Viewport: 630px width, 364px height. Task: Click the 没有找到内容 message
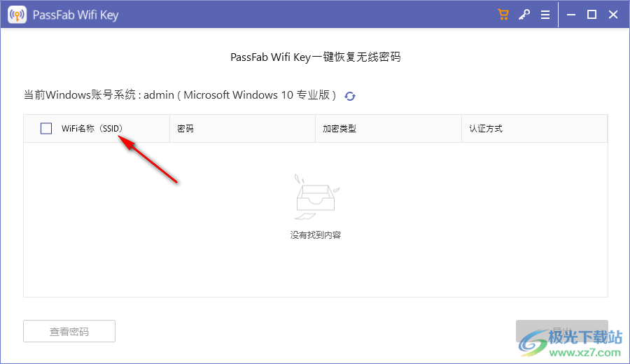click(316, 235)
